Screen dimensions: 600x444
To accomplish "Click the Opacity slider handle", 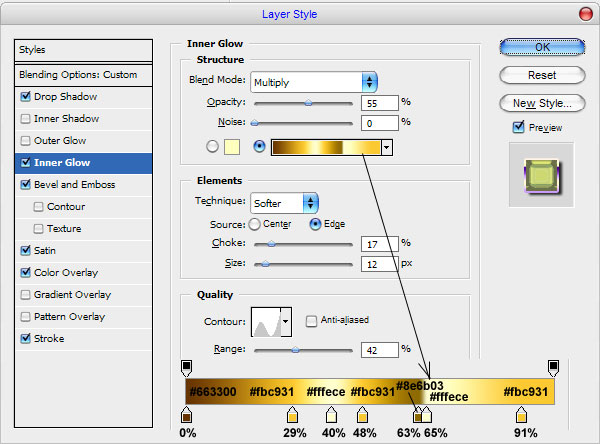I will point(308,103).
